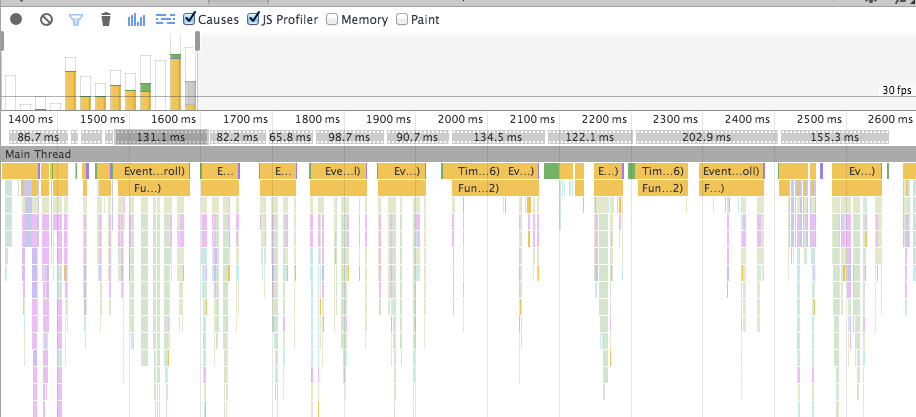This screenshot has width=916, height=417.
Task: Select the 122.1 ms frame bar
Action: pos(590,137)
